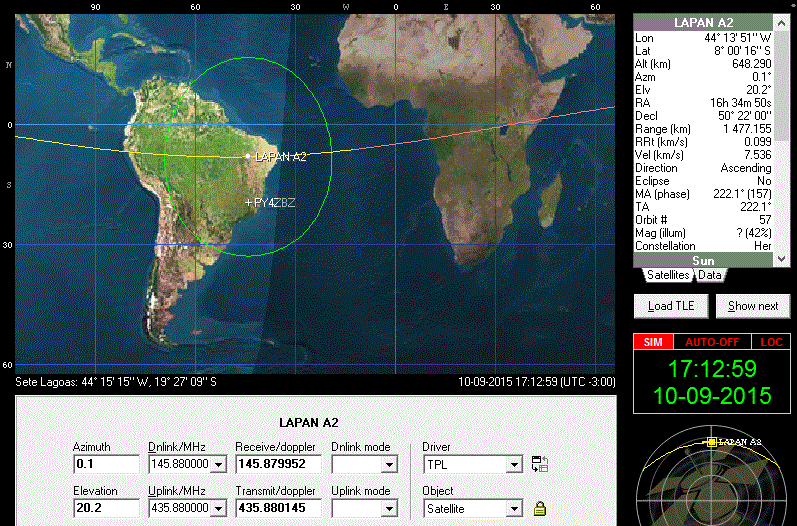
Task: Click the Transmit/doppler frequency field
Action: [x=278, y=508]
